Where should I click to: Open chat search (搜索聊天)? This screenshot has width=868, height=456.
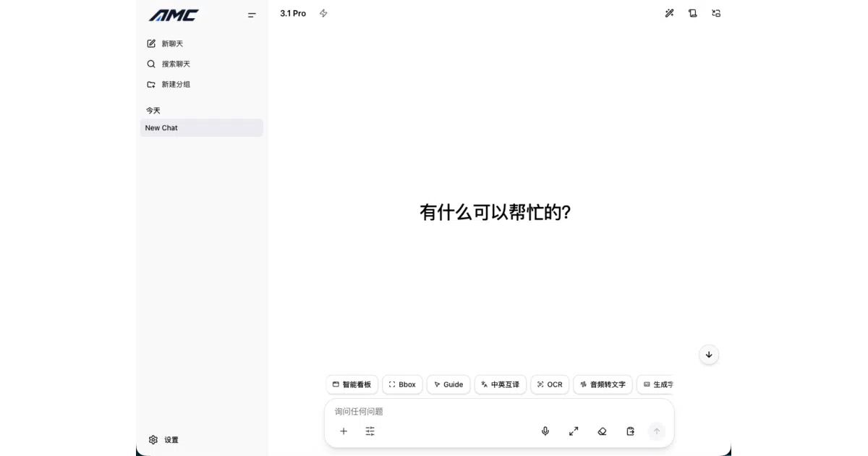pos(169,64)
